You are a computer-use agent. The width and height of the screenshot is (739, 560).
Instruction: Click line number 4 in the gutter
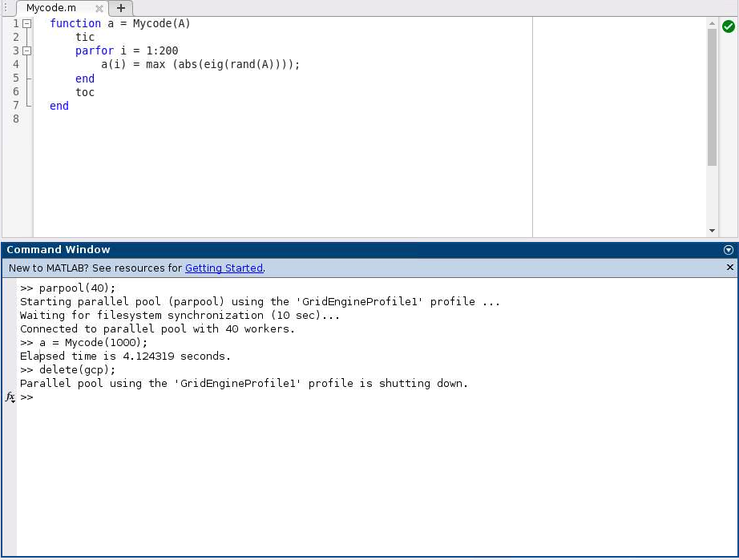tap(16, 64)
